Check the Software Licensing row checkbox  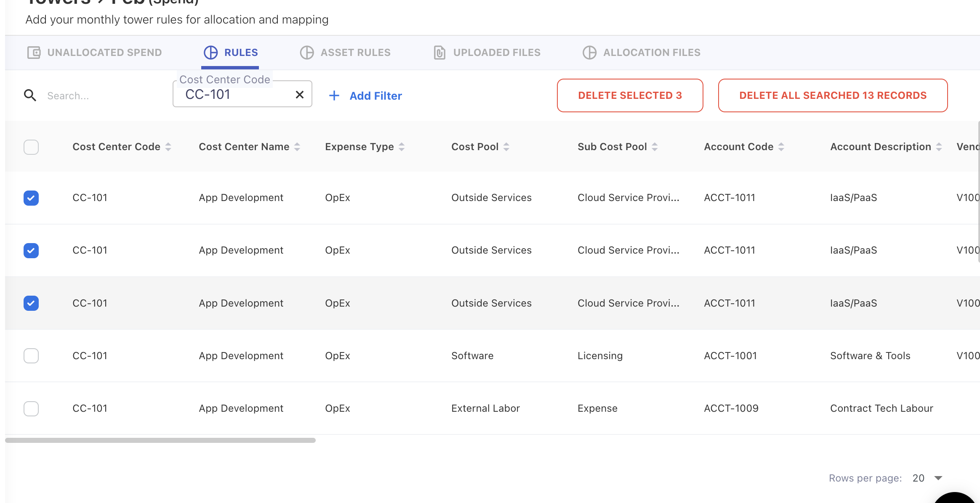click(x=31, y=356)
